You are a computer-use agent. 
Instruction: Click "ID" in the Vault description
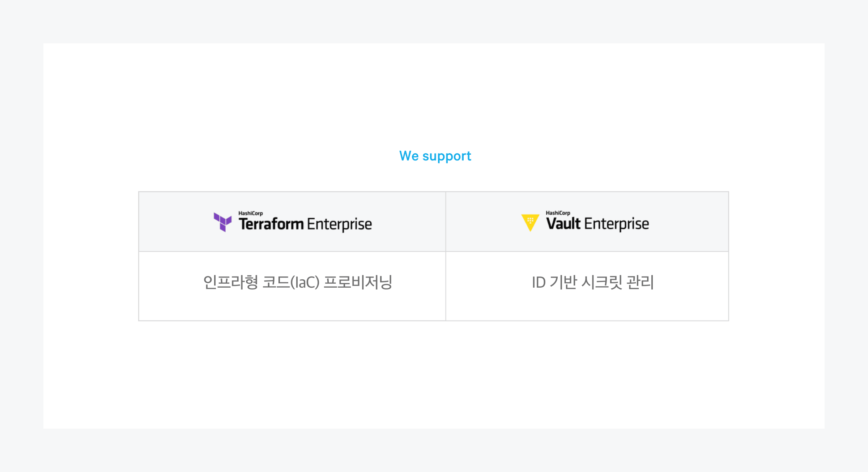539,282
